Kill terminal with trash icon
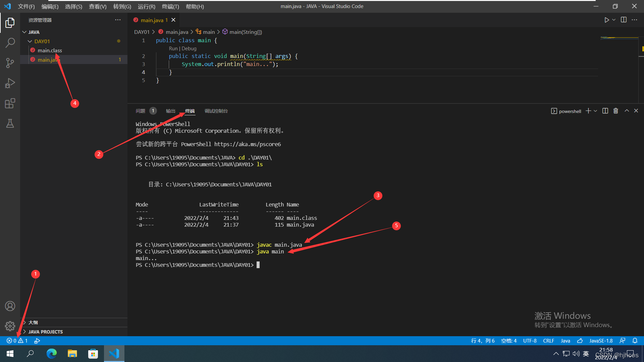Image resolution: width=644 pixels, height=362 pixels. tap(616, 111)
